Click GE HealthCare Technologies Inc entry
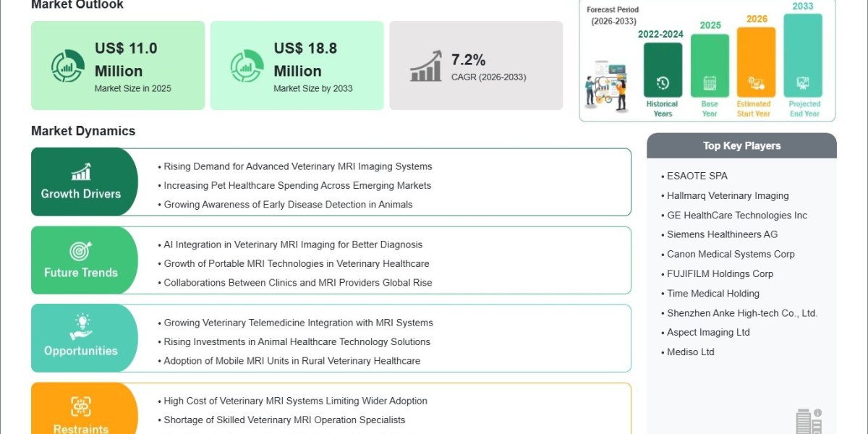The width and height of the screenshot is (868, 434). (737, 215)
